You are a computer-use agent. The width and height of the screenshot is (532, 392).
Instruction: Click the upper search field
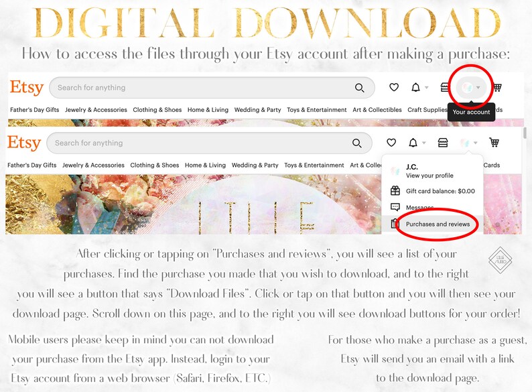click(212, 88)
